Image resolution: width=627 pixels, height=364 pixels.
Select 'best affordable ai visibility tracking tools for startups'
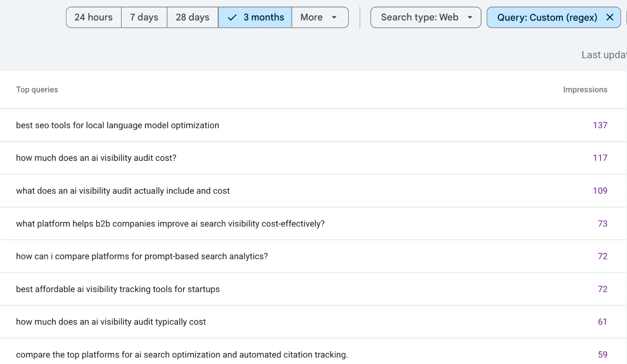click(x=118, y=289)
